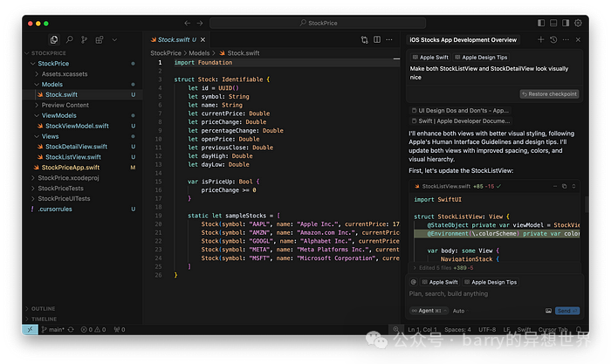
Task: Click the @ mention context icon
Action: [x=414, y=282]
